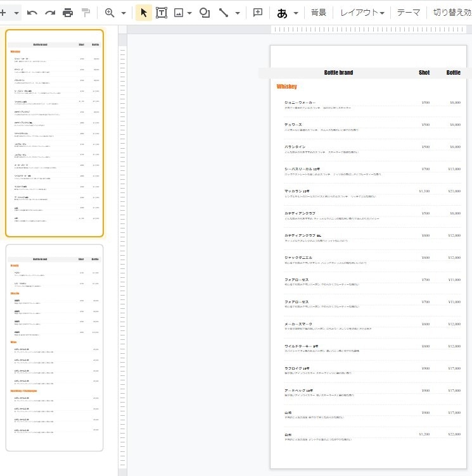Click the ジョニーウォーカー item name
This screenshot has width=472, height=476.
pyautogui.click(x=300, y=103)
